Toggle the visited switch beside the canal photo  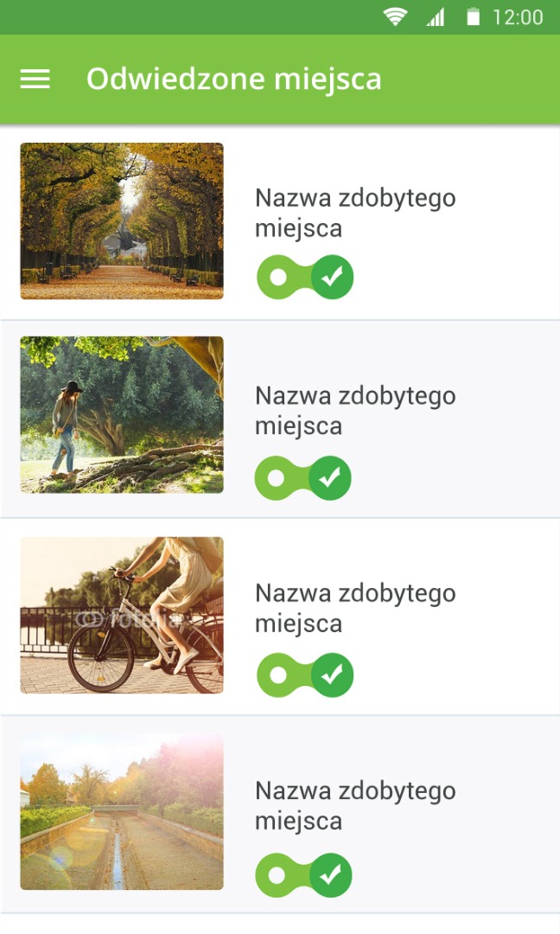[x=304, y=875]
